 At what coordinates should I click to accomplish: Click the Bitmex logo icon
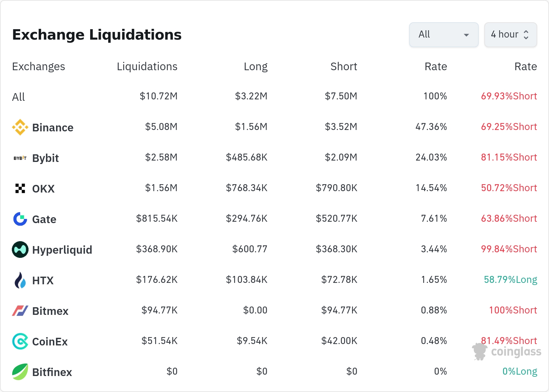(20, 311)
